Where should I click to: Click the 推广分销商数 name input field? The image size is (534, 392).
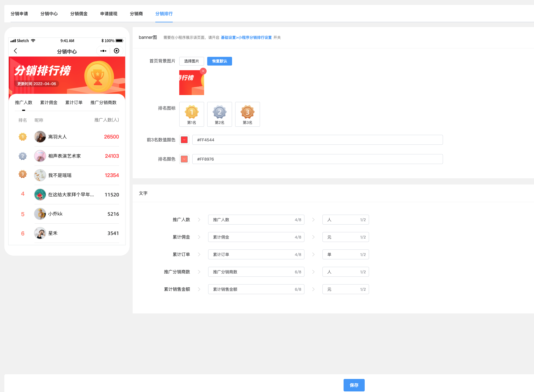pyautogui.click(x=256, y=272)
